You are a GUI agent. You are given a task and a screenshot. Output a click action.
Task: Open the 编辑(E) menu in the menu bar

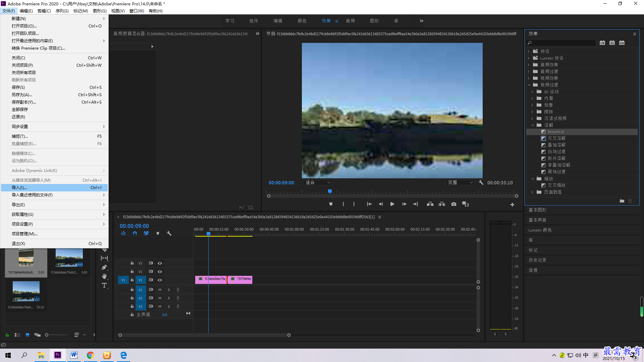pos(26,11)
